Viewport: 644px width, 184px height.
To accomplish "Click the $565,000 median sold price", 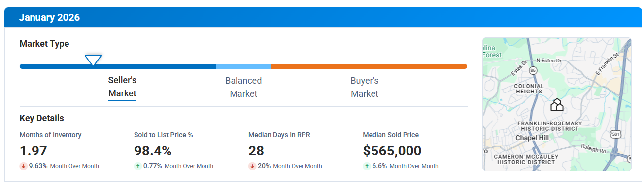I will coord(392,151).
